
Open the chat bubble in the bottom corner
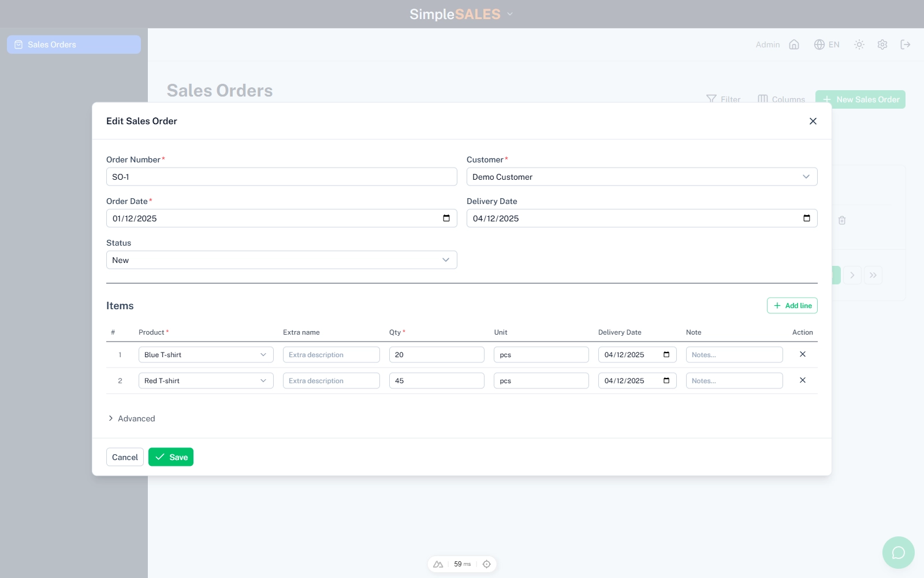[x=897, y=553]
